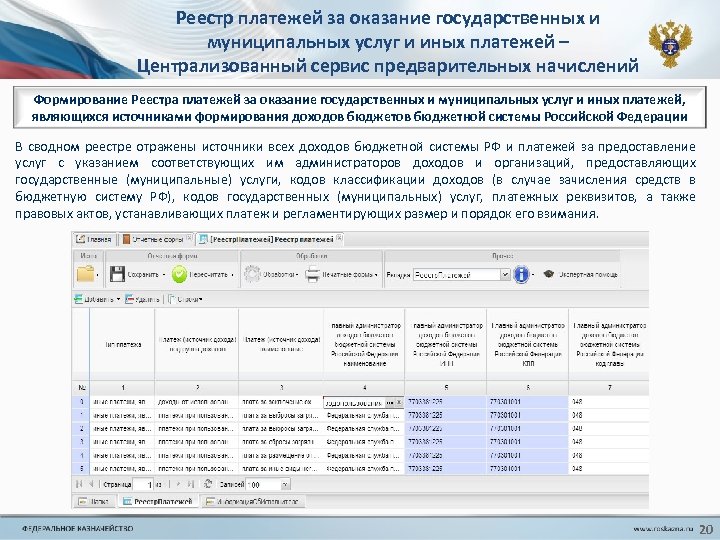The image size is (720, 540).
Task: Click the Пересчитать button label
Action: coord(208,275)
